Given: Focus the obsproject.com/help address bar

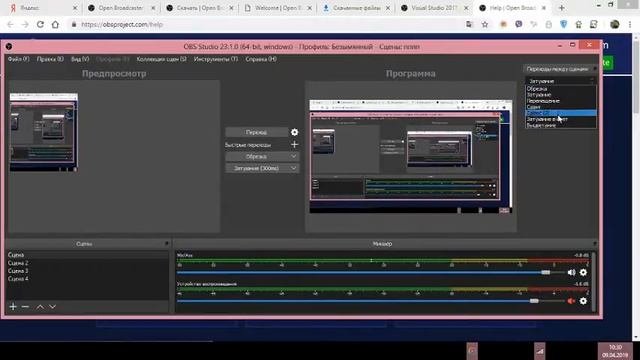Looking at the screenshot, I should click(x=265, y=24).
